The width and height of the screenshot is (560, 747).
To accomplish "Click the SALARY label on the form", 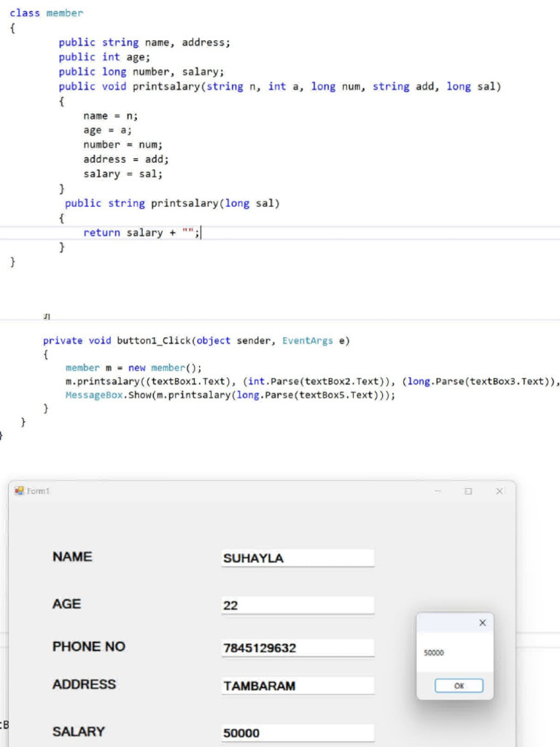I will tap(78, 731).
